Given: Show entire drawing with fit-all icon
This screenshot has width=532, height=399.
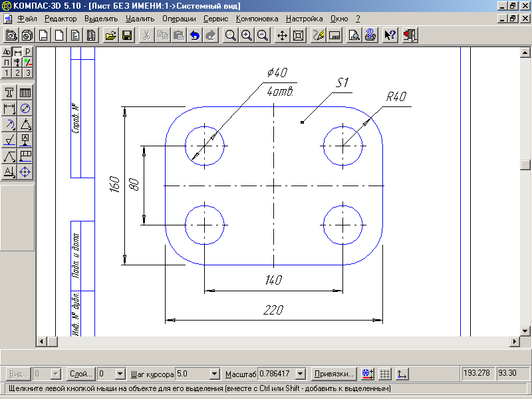Looking at the screenshot, I should tap(298, 35).
